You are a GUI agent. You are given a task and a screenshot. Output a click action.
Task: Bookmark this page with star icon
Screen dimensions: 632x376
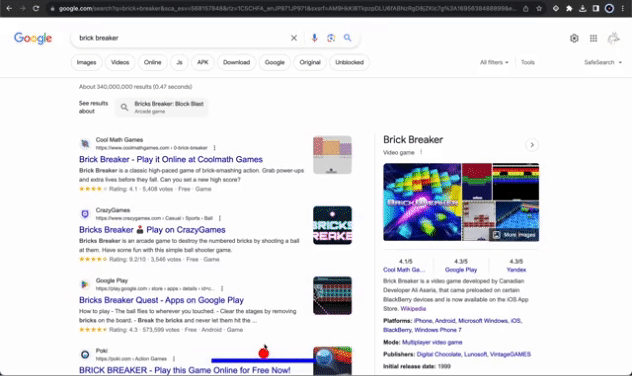click(539, 8)
